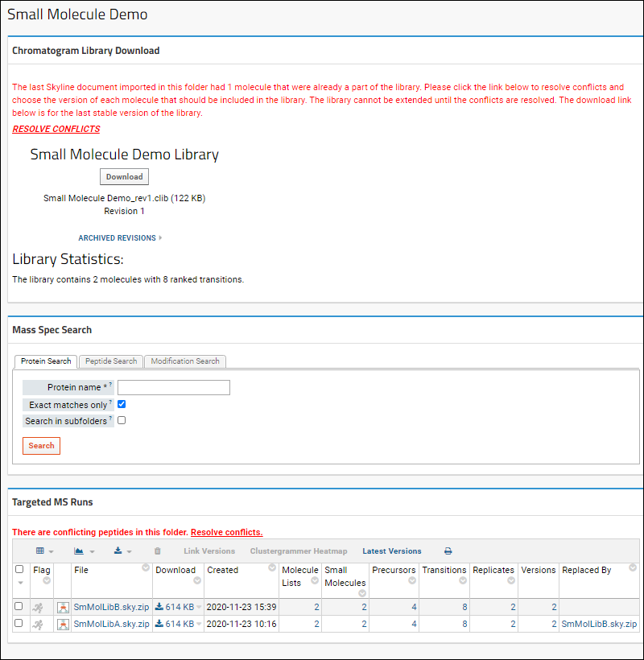Image resolution: width=644 pixels, height=660 pixels.
Task: Open the RESOLVE CONFLICTS link in library section
Action: (x=56, y=129)
